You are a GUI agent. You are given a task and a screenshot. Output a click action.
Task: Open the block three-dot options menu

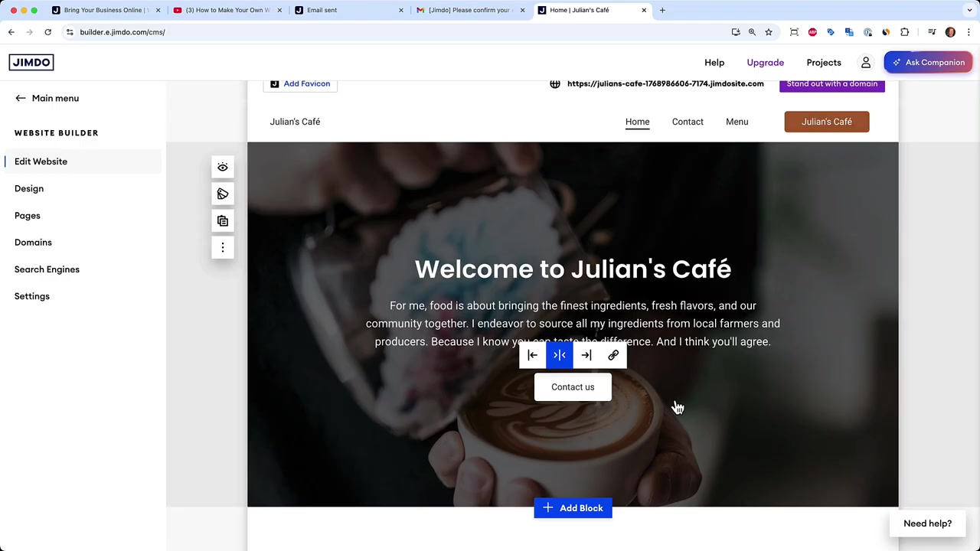point(223,247)
